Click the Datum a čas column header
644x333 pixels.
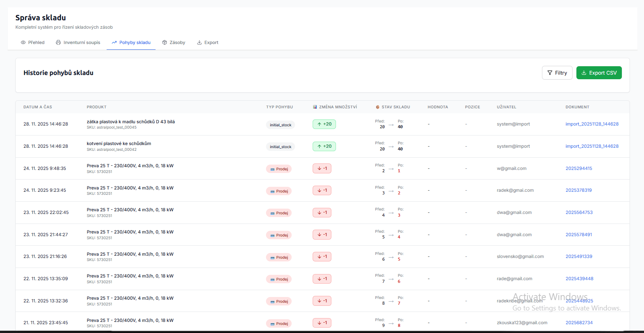37,107
